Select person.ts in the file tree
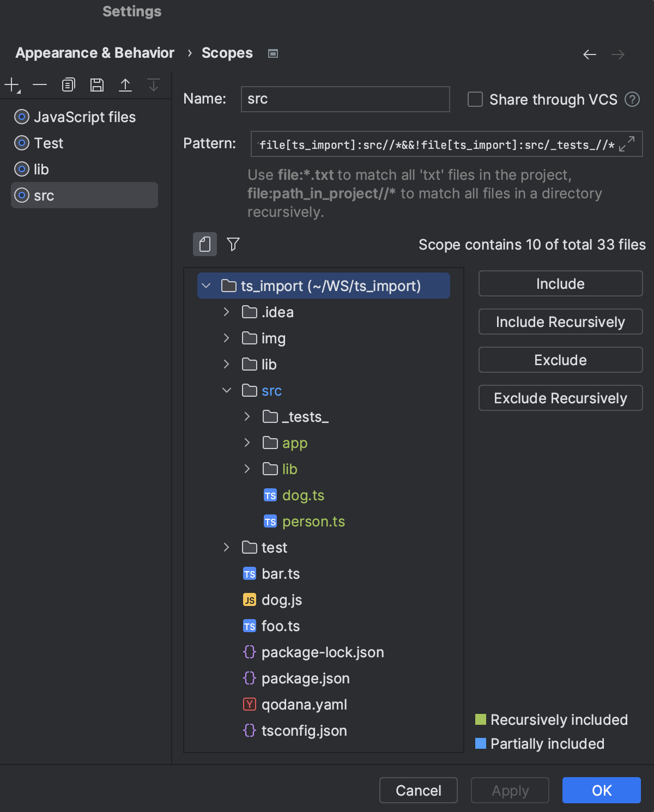 coord(313,521)
